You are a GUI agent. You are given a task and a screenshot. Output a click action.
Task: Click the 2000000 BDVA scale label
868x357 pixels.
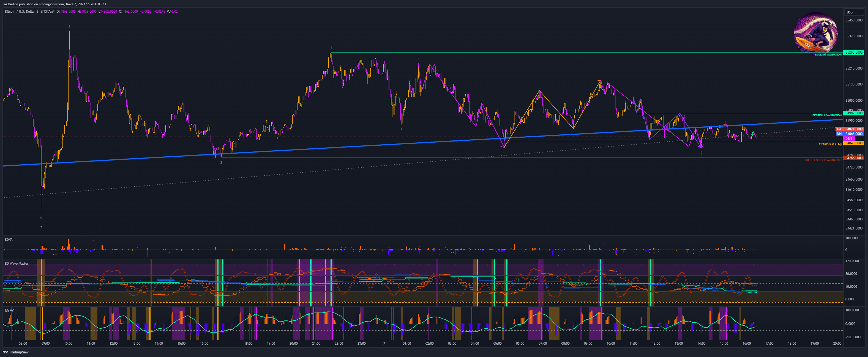pyautogui.click(x=851, y=238)
